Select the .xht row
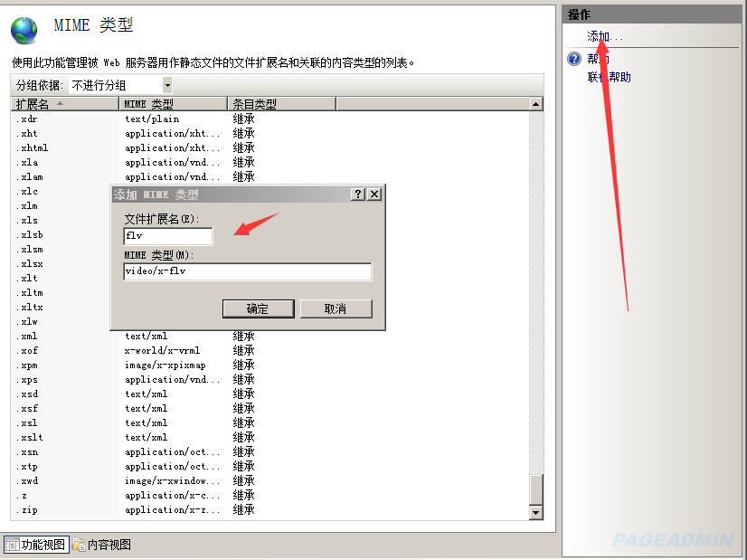This screenshot has height=560, width=747. pos(269,134)
